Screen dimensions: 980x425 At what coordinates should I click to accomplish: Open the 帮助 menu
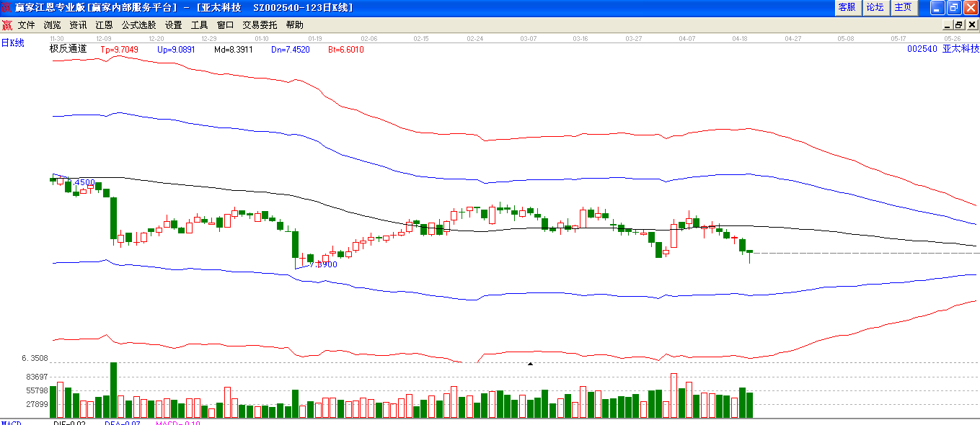click(294, 24)
